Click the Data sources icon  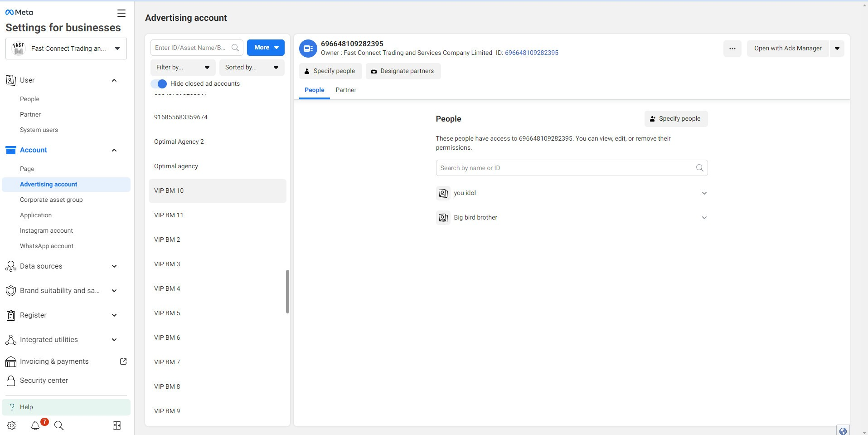pos(11,266)
